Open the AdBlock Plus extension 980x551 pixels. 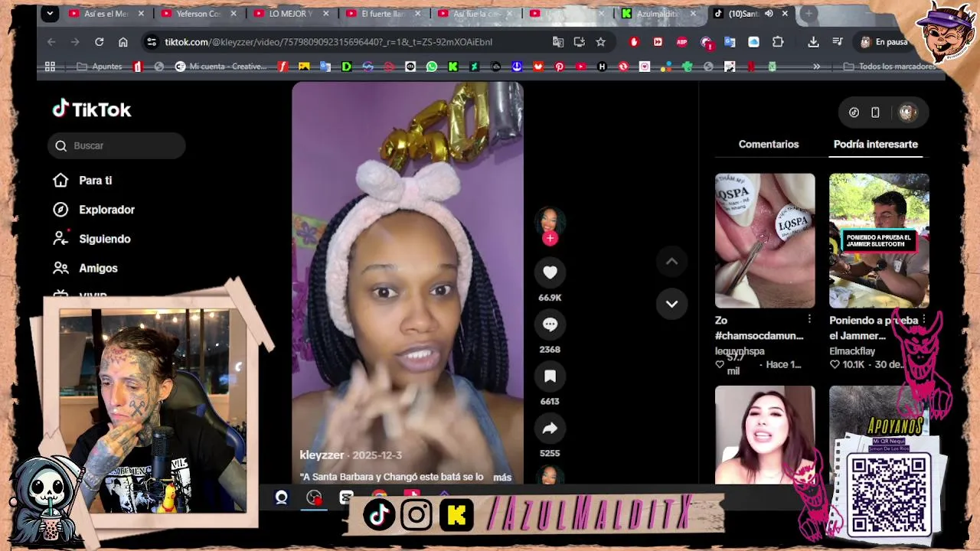tap(683, 42)
